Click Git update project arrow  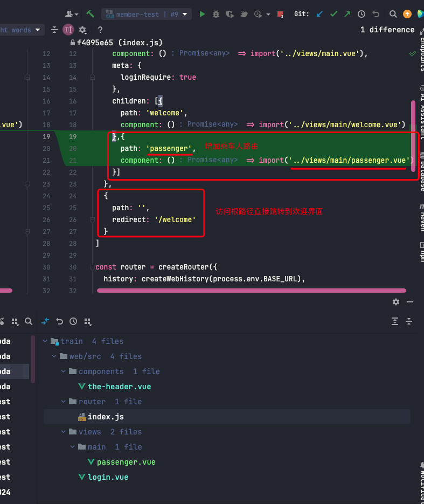[x=319, y=14]
